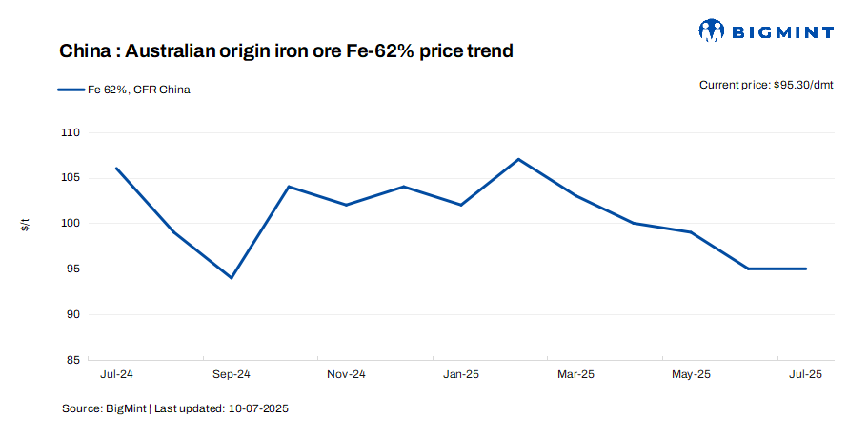Click the Mar-25 x-axis label
This screenshot has height=438, width=868.
575,375
